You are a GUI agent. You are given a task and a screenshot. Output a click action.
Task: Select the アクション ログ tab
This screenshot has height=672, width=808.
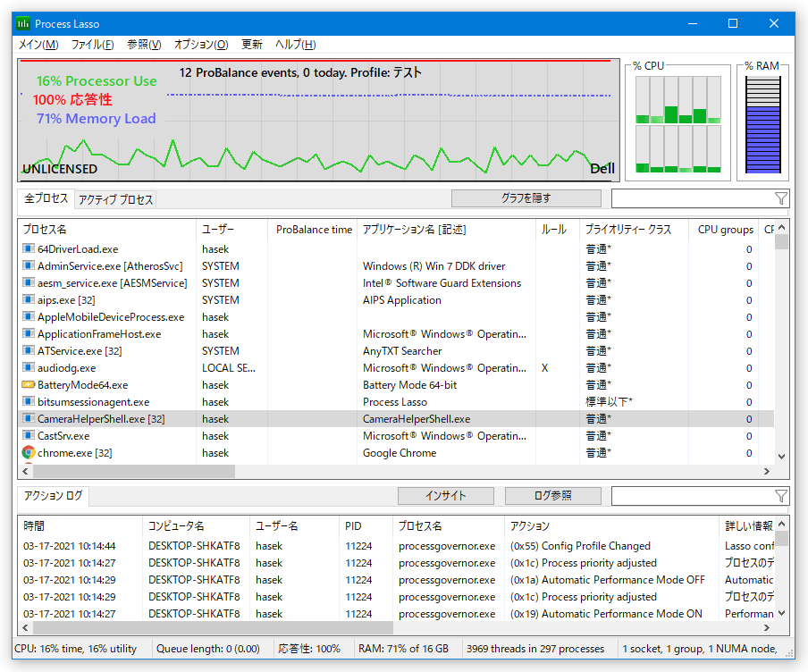(x=53, y=496)
